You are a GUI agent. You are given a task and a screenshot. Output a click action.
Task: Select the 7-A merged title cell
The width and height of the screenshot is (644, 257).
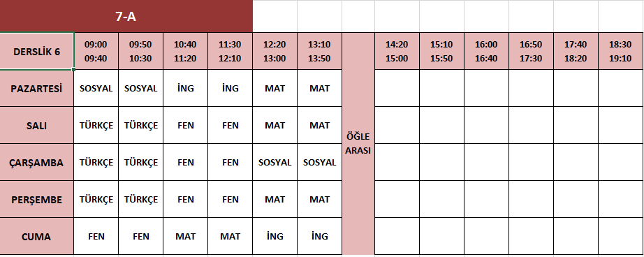coord(126,17)
